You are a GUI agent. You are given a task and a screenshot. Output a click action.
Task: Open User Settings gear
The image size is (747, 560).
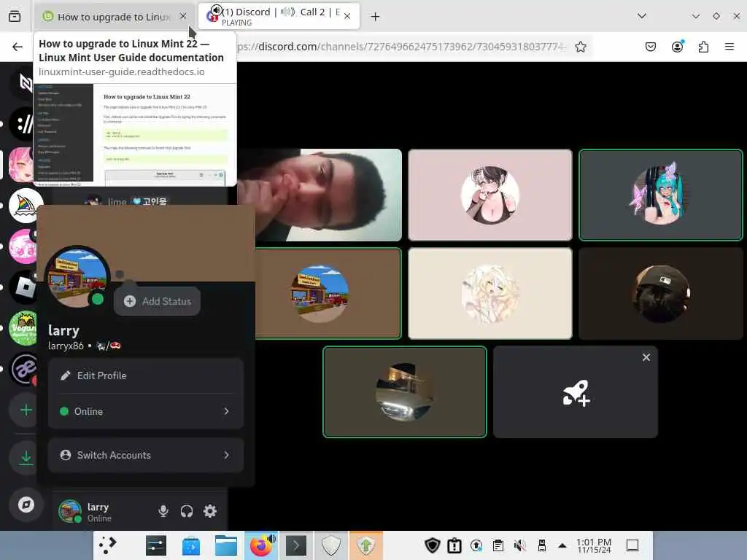click(210, 511)
